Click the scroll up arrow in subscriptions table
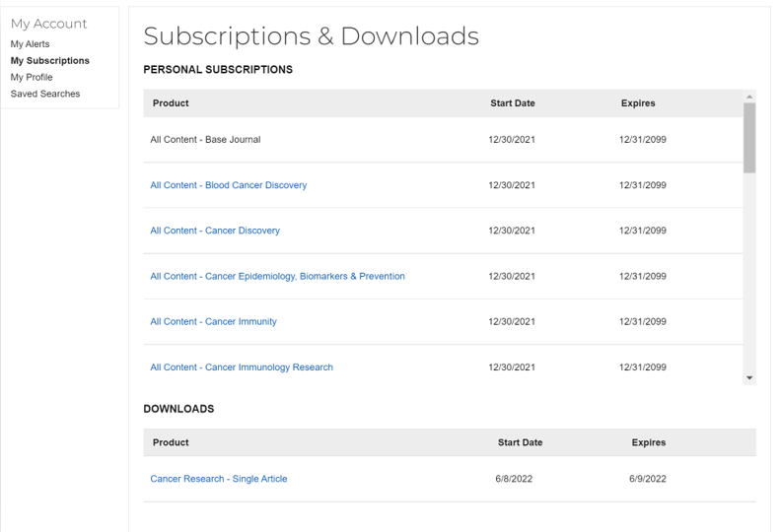780x532 pixels. click(x=749, y=96)
